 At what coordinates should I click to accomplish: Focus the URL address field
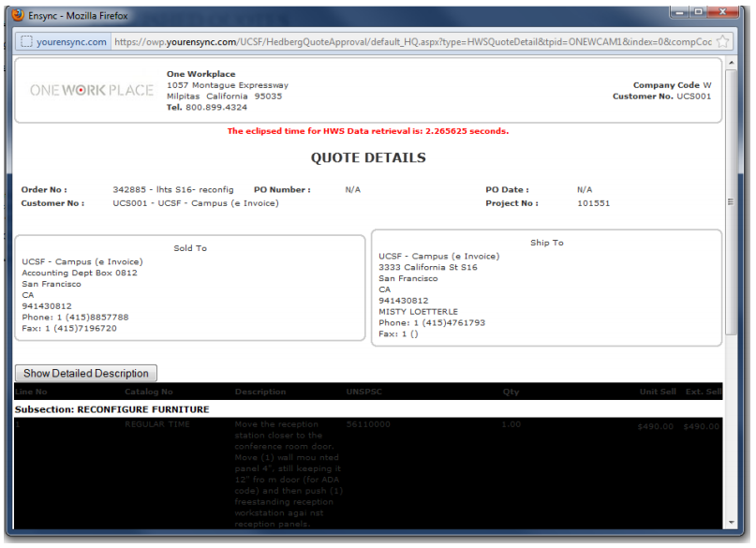click(413, 42)
